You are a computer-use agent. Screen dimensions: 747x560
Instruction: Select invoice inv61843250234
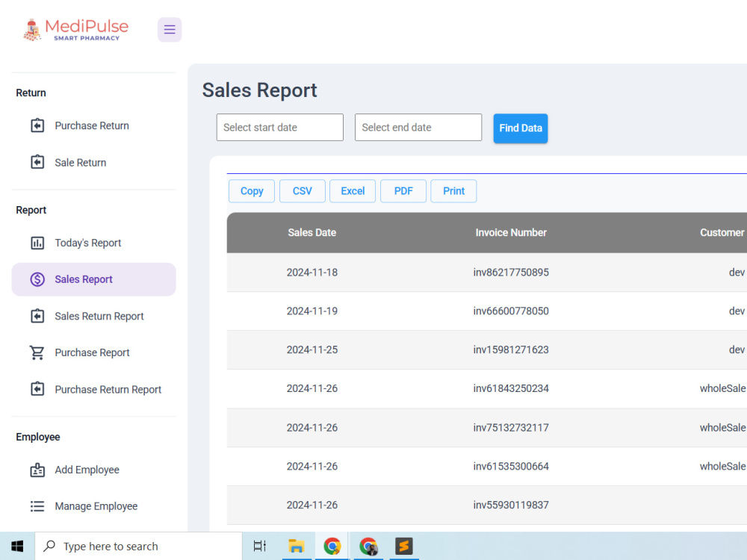pos(511,388)
